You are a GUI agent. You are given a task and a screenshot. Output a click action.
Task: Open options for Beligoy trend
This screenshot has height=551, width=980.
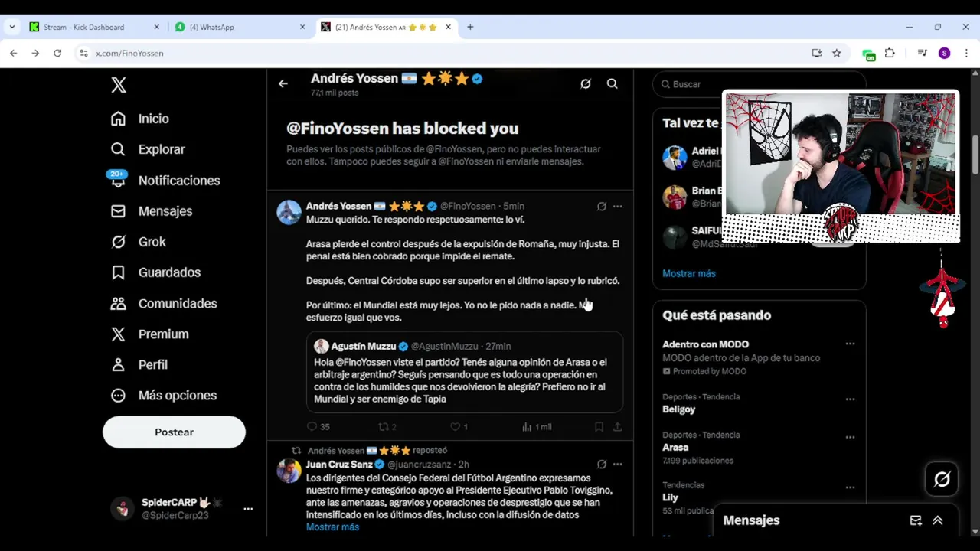[x=850, y=399]
